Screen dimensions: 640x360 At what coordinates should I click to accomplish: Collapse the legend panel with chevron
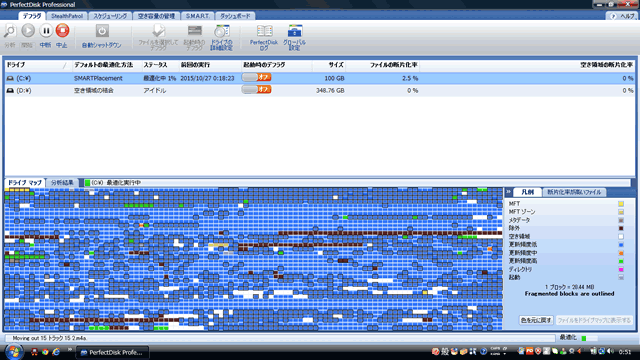coord(509,191)
